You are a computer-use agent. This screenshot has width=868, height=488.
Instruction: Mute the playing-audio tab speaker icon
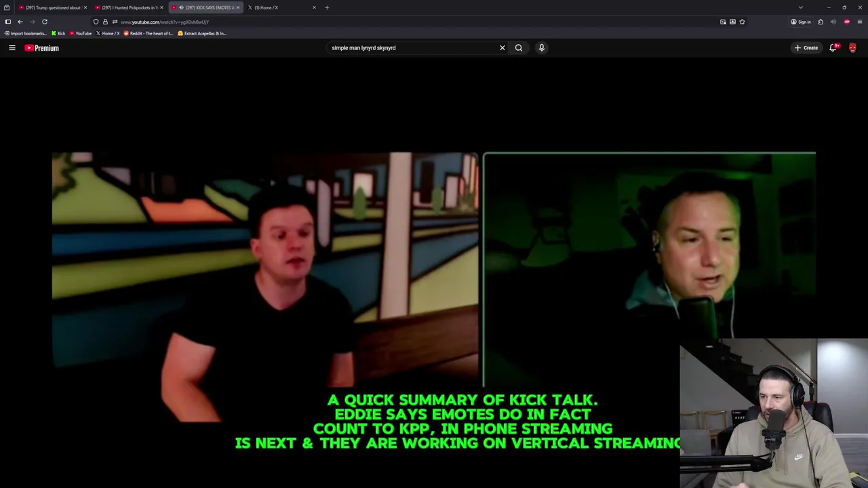(180, 7)
